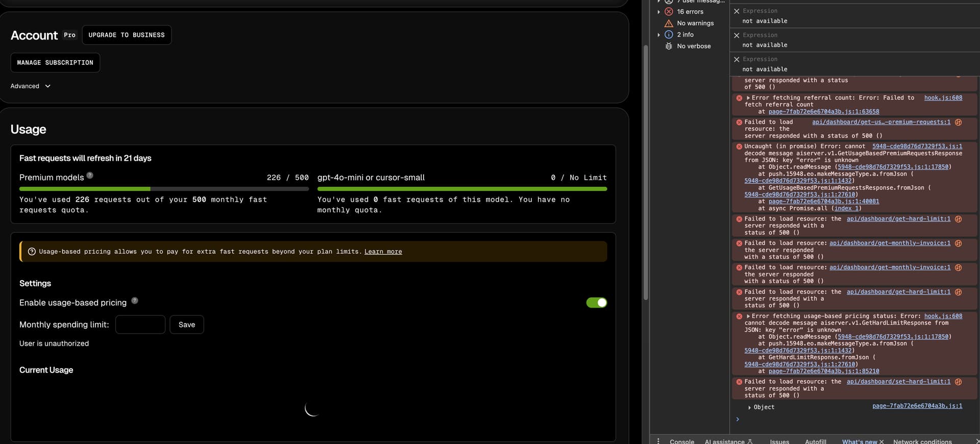This screenshot has height=444, width=980.
Task: Click the 'Current Usage' heading
Action: (46, 370)
